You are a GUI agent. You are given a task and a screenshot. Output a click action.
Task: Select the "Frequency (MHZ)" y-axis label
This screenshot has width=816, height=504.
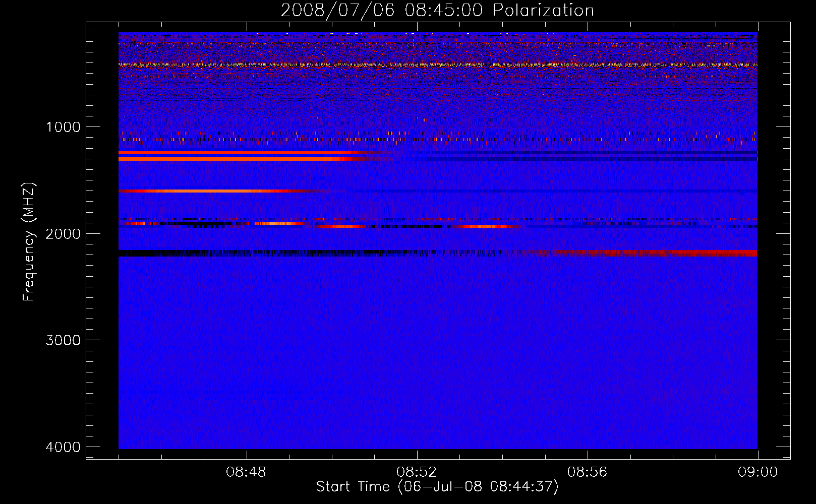click(x=29, y=242)
